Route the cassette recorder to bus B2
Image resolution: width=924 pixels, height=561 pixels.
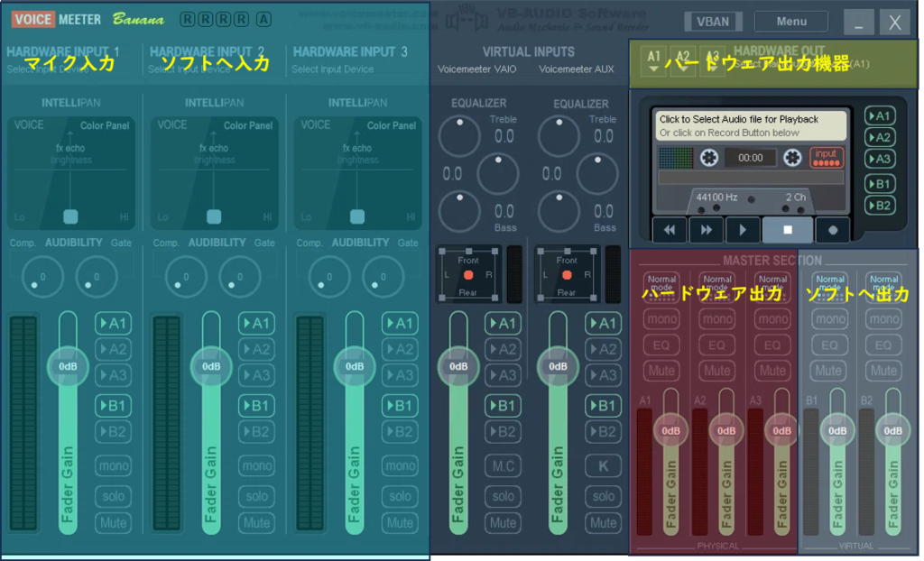tap(880, 205)
